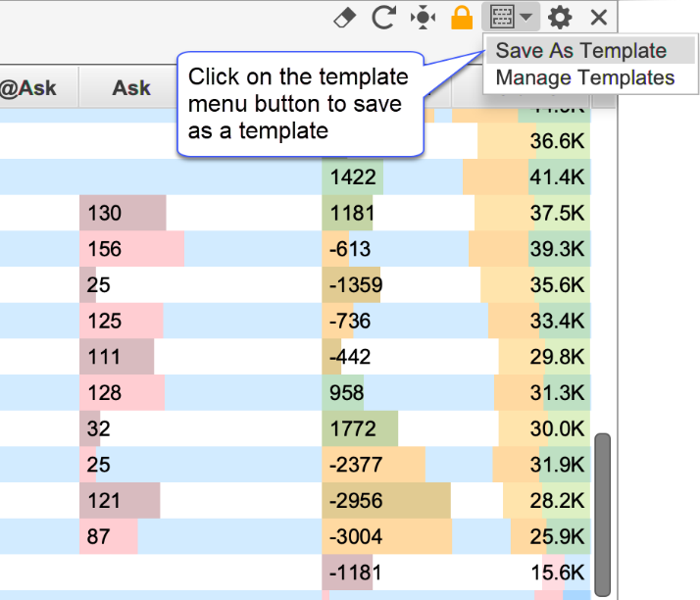Click the template grid icon
Image resolution: width=700 pixels, height=600 pixels.
pyautogui.click(x=503, y=17)
